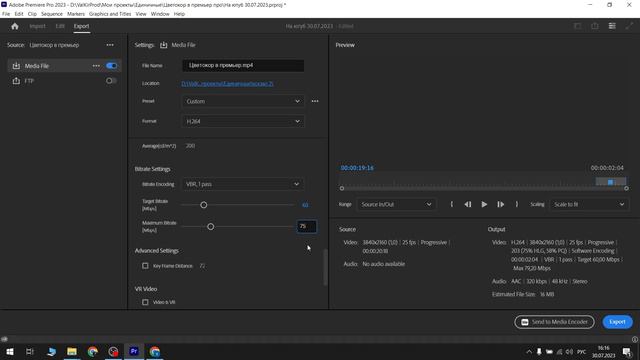
Task: Open the Graphics and Titles menu
Action: [110, 14]
